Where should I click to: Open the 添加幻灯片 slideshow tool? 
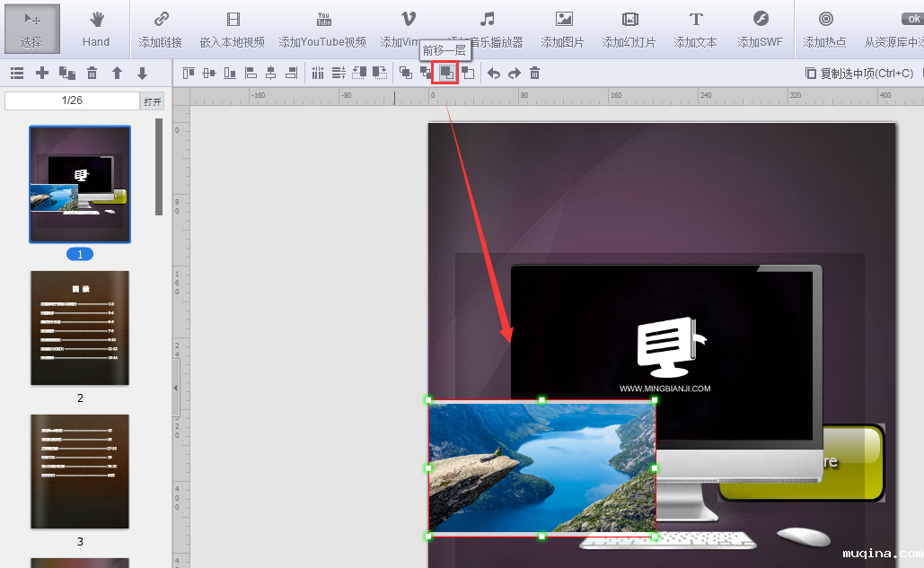click(629, 28)
